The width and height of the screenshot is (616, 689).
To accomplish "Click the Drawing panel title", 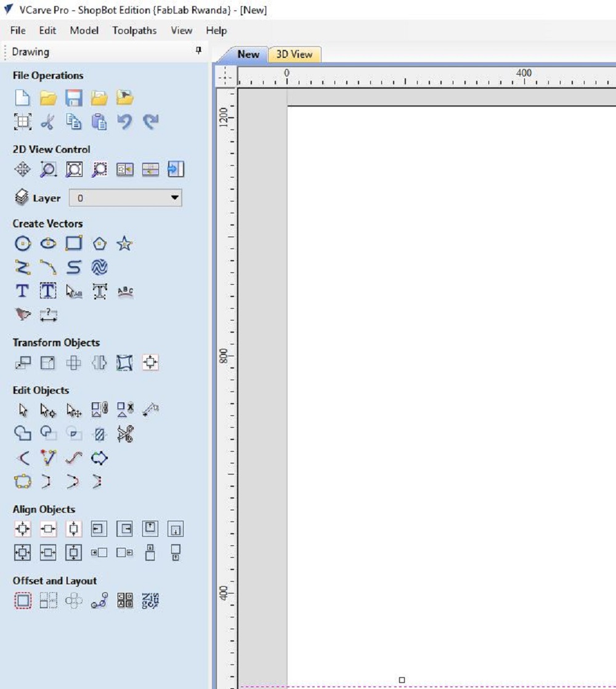I will click(x=30, y=52).
